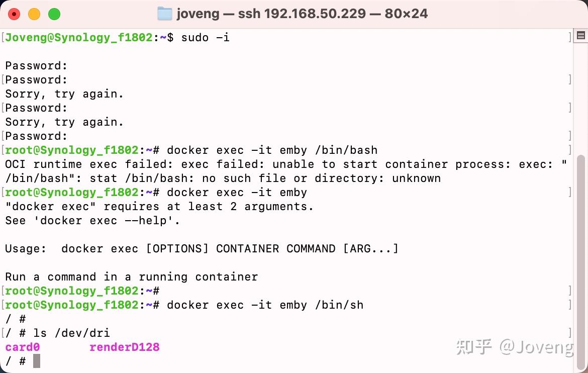Image resolution: width=588 pixels, height=373 pixels.
Task: Click the docker exec /bin/bash command
Action: 272,150
